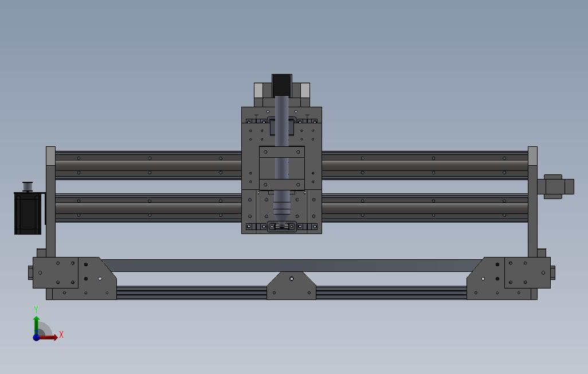588x374 pixels.
Task: Select the pulley on top of the left motor
Action: [x=28, y=186]
